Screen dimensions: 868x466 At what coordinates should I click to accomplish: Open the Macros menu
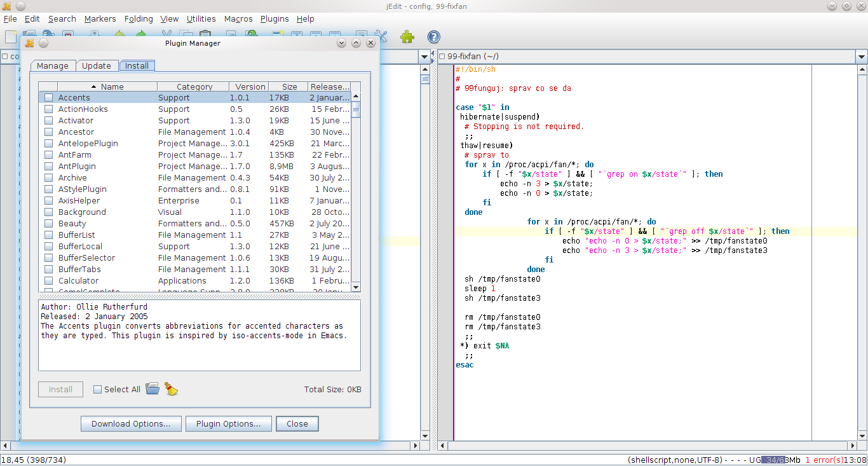coord(238,19)
